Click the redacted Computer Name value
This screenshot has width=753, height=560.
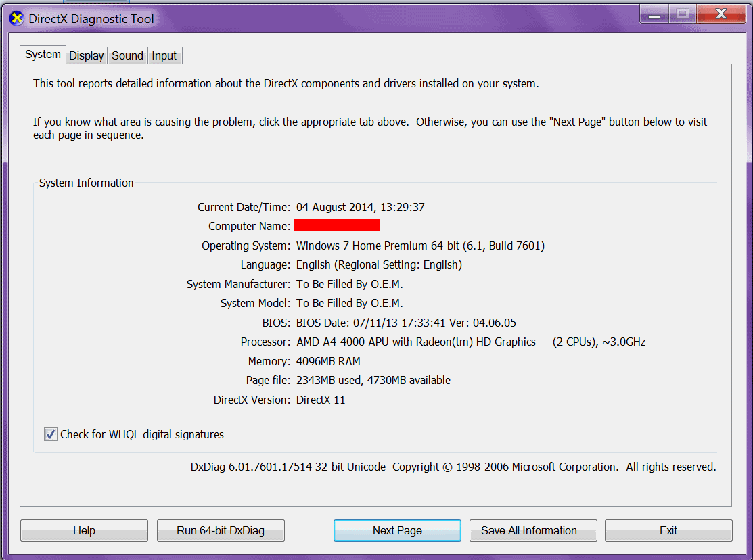pyautogui.click(x=336, y=225)
